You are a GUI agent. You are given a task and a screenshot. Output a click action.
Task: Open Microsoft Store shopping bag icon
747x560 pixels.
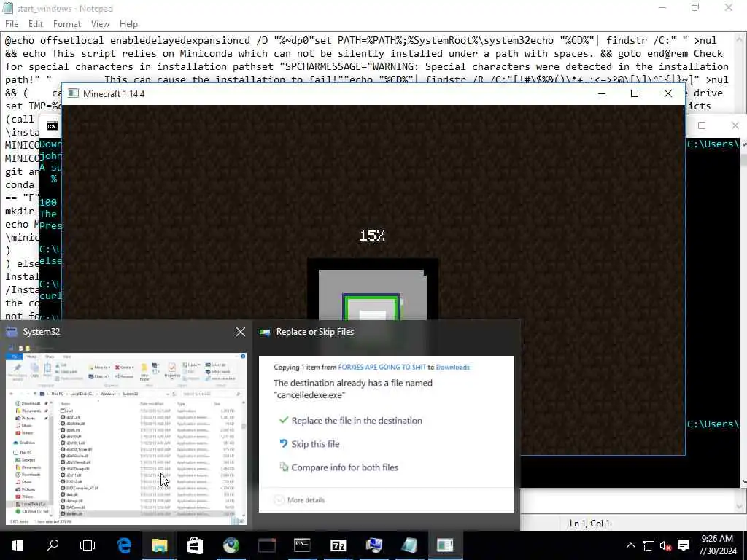coord(195,545)
